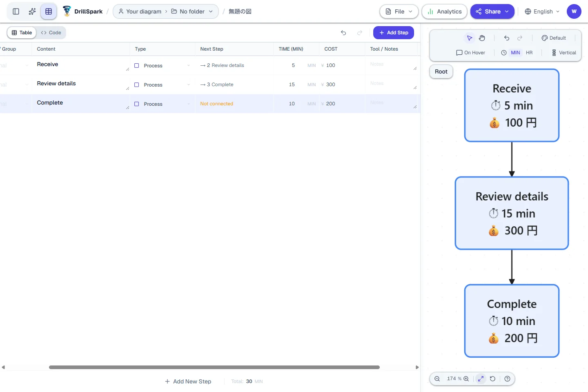Screen dimensions: 588x392
Task: Click the time value 15
Action: pyautogui.click(x=292, y=85)
